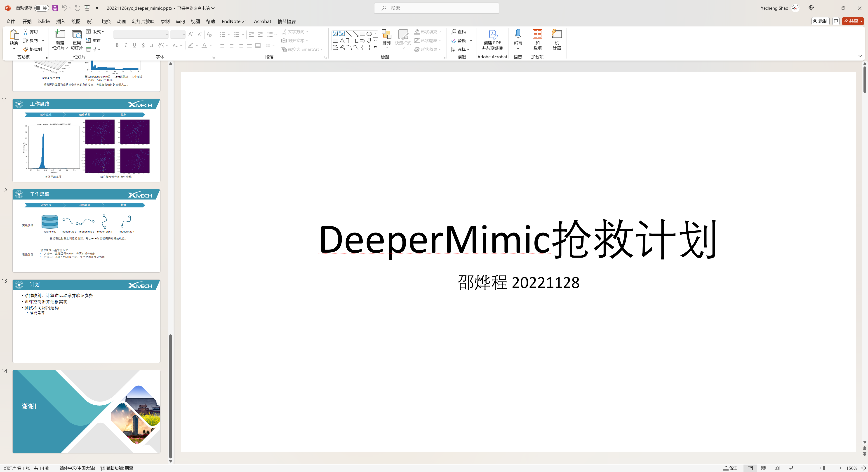
Task: Click the Dictate microphone icon
Action: click(x=518, y=34)
